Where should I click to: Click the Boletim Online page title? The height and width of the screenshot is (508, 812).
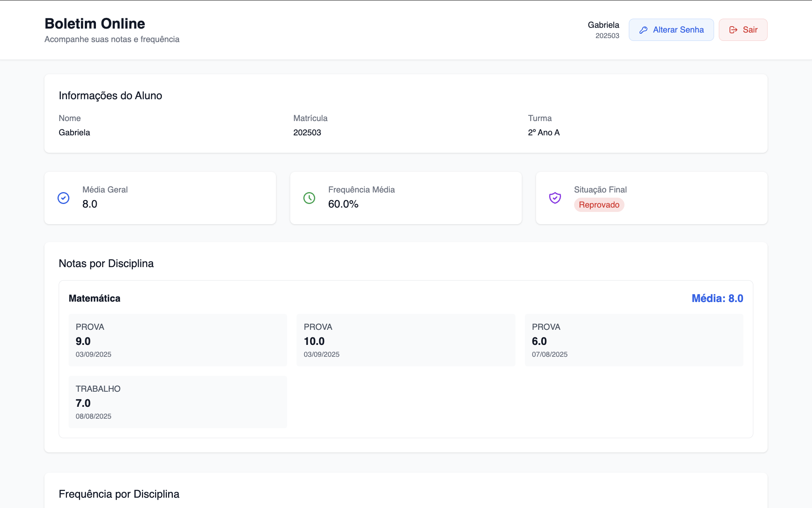95,24
